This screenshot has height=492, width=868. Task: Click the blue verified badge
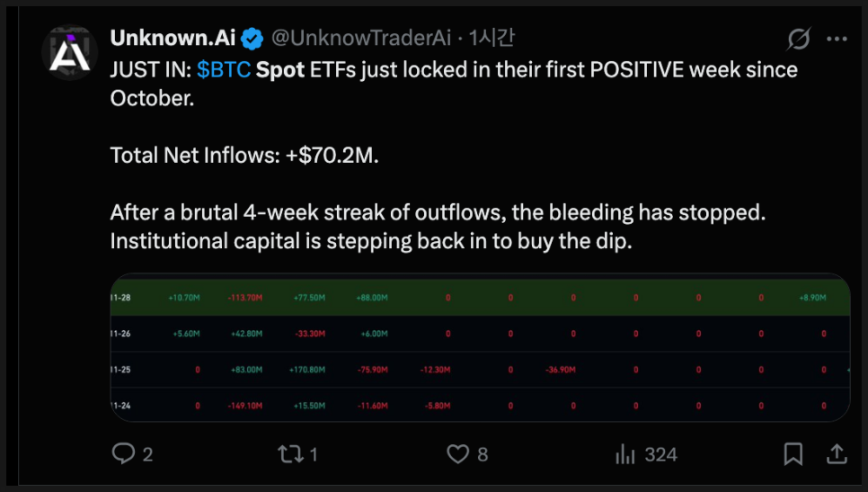coord(252,39)
